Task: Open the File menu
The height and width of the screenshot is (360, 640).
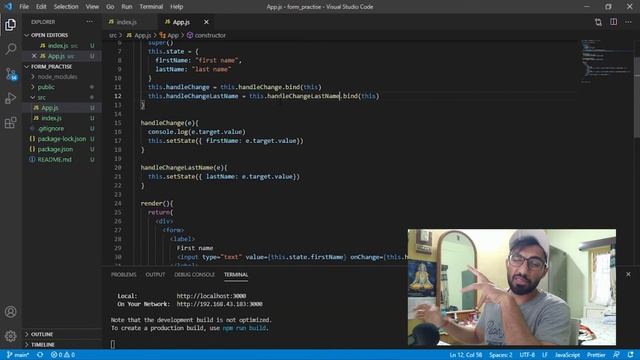Action: [24, 7]
